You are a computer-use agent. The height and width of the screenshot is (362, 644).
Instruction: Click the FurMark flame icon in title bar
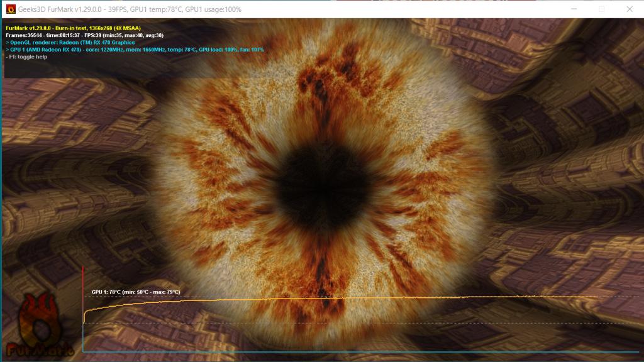point(11,9)
